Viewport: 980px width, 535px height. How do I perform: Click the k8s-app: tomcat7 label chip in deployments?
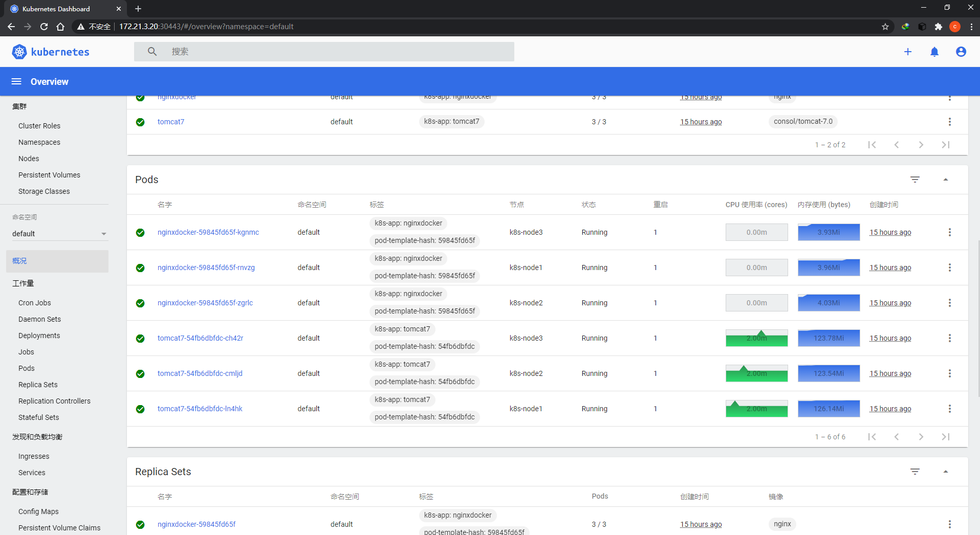pos(451,122)
